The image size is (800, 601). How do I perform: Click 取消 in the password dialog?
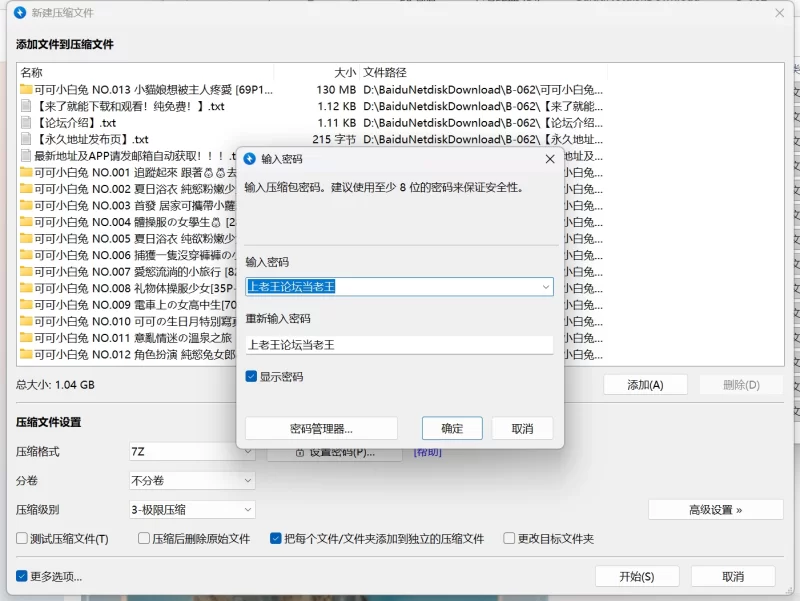[x=522, y=428]
